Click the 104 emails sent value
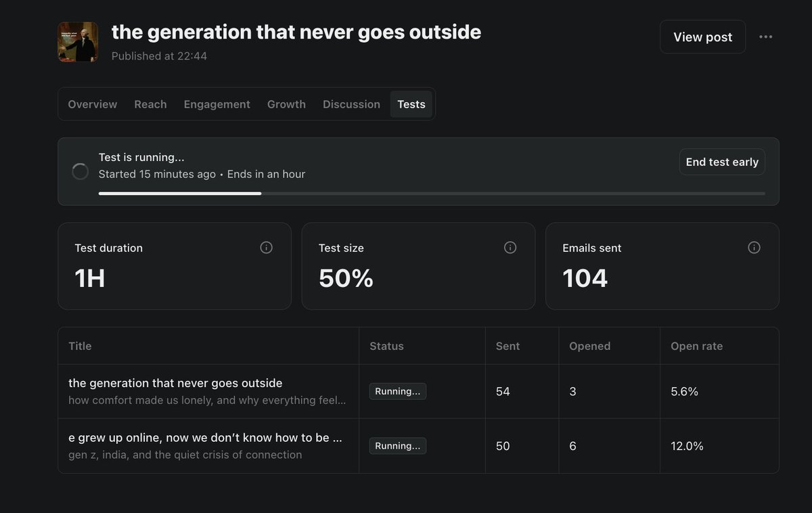 tap(585, 278)
